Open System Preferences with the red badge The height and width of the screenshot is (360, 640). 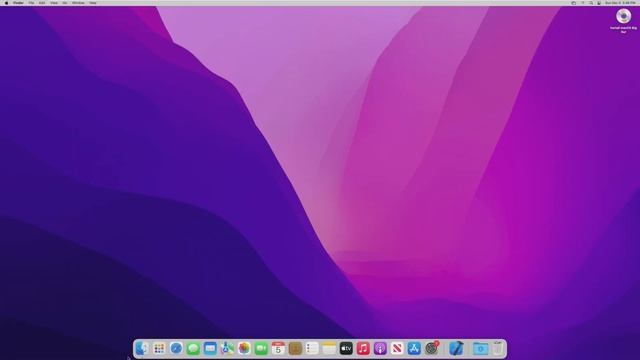[x=431, y=349]
